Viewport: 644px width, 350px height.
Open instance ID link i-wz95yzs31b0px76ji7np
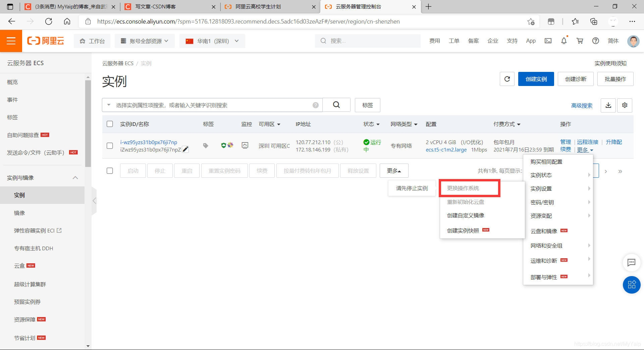click(x=149, y=142)
